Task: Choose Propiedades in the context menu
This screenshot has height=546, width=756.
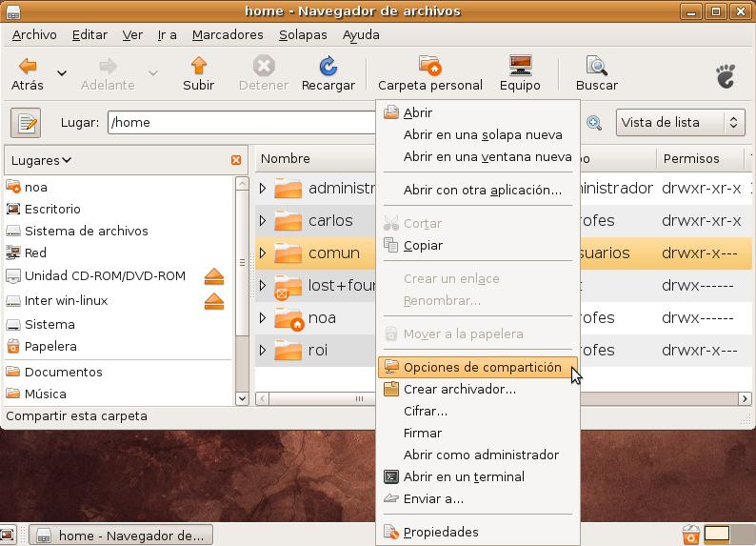Action: (440, 532)
